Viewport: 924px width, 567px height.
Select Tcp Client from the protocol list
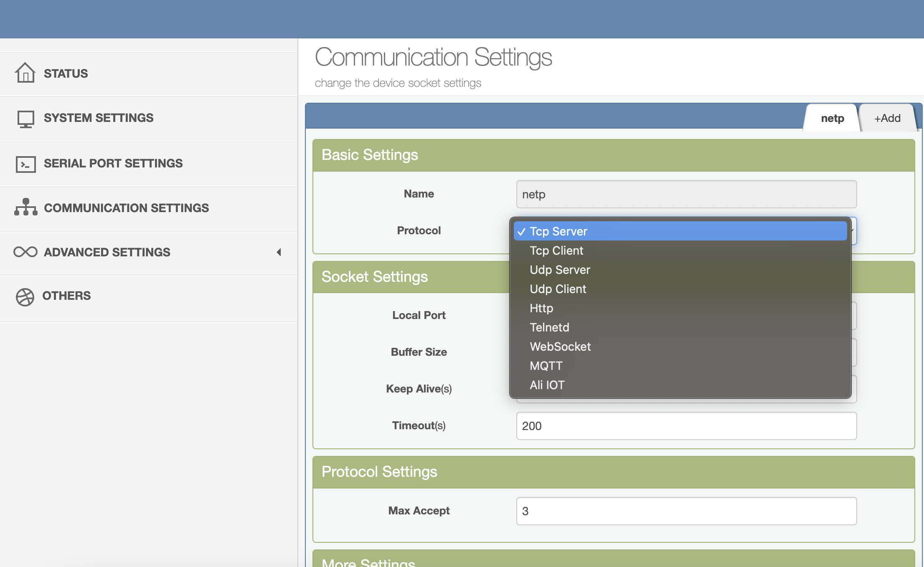point(556,251)
